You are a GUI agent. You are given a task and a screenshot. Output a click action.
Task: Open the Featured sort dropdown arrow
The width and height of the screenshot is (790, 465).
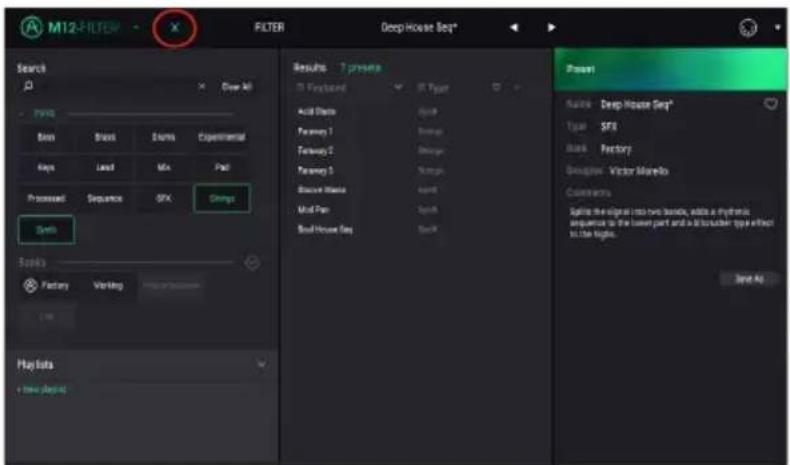[x=398, y=87]
